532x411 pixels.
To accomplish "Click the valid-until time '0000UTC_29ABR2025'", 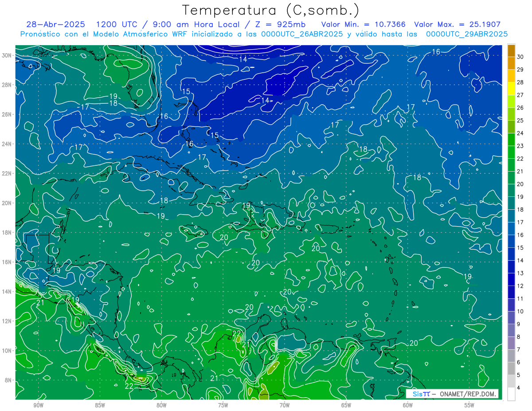I will (467, 34).
